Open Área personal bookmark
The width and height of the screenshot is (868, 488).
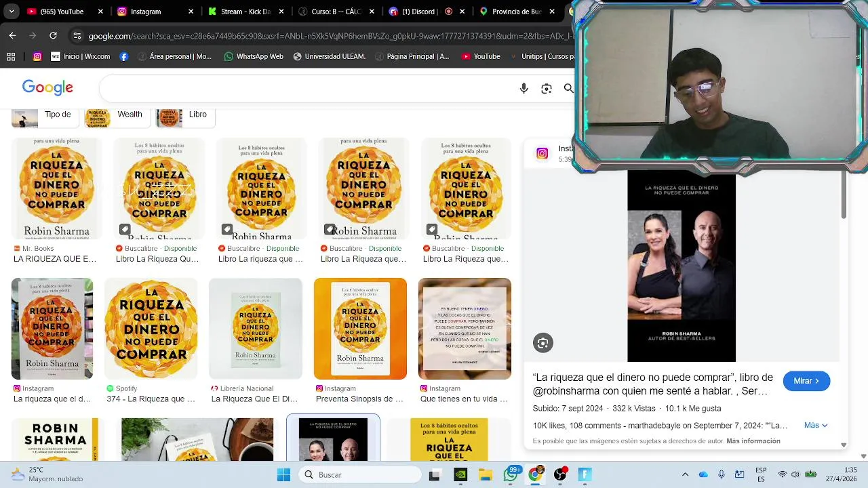[x=174, y=57]
